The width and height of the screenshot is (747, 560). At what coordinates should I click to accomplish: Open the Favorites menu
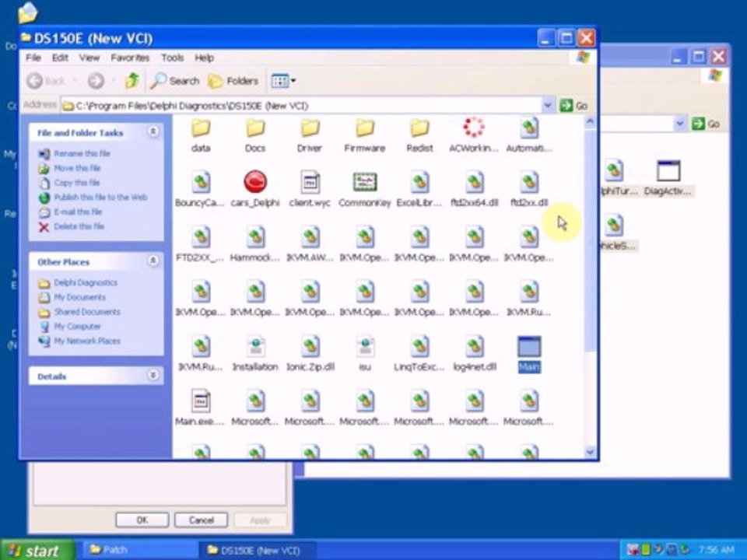tap(130, 58)
